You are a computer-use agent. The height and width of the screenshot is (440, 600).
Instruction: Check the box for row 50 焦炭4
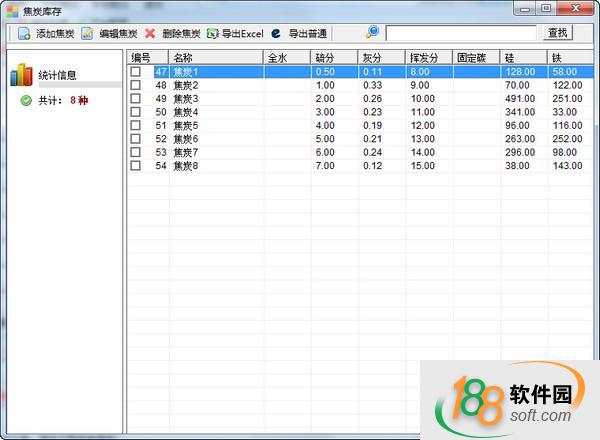coord(136,112)
